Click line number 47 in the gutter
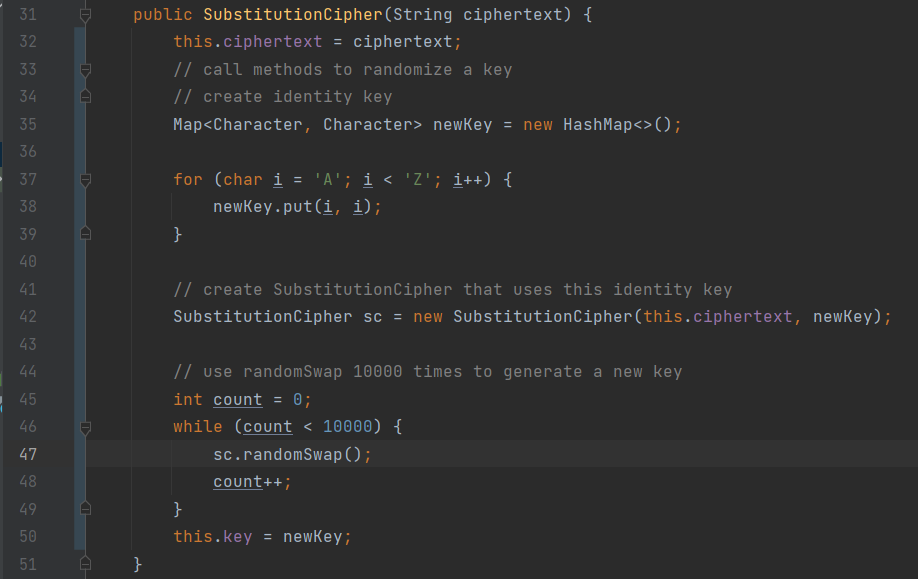 [28, 454]
